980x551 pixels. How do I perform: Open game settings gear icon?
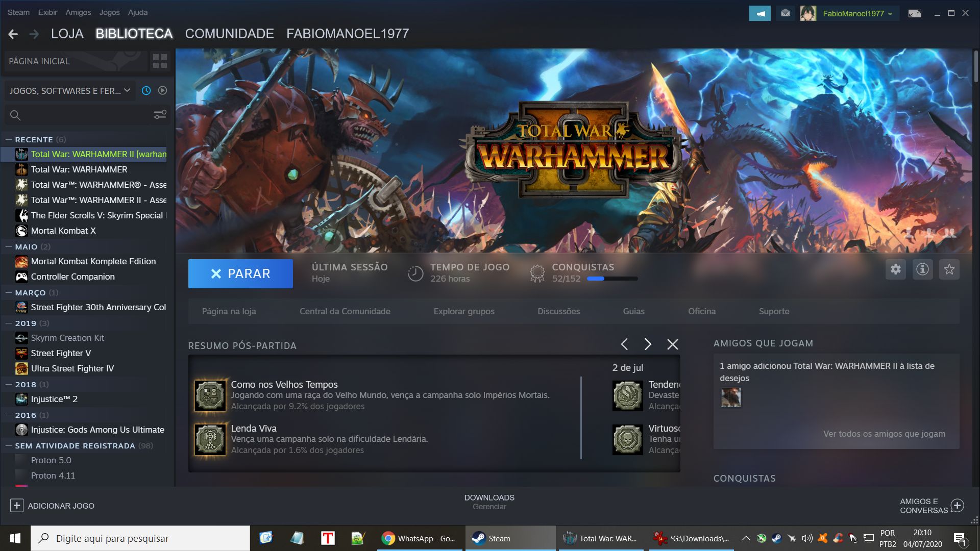896,269
